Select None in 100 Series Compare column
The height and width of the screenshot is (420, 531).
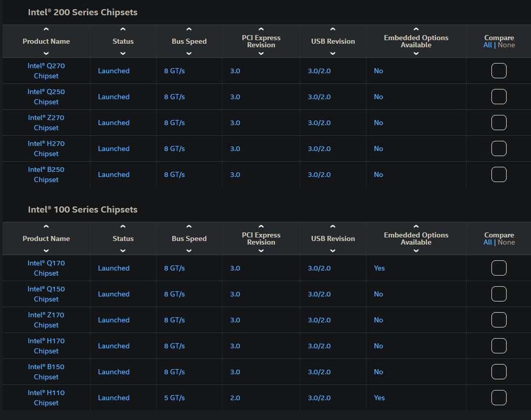(x=506, y=242)
